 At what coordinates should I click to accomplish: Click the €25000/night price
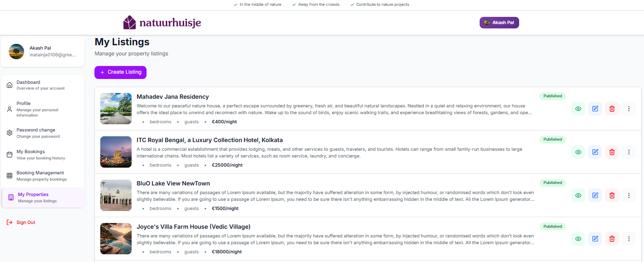pyautogui.click(x=227, y=165)
